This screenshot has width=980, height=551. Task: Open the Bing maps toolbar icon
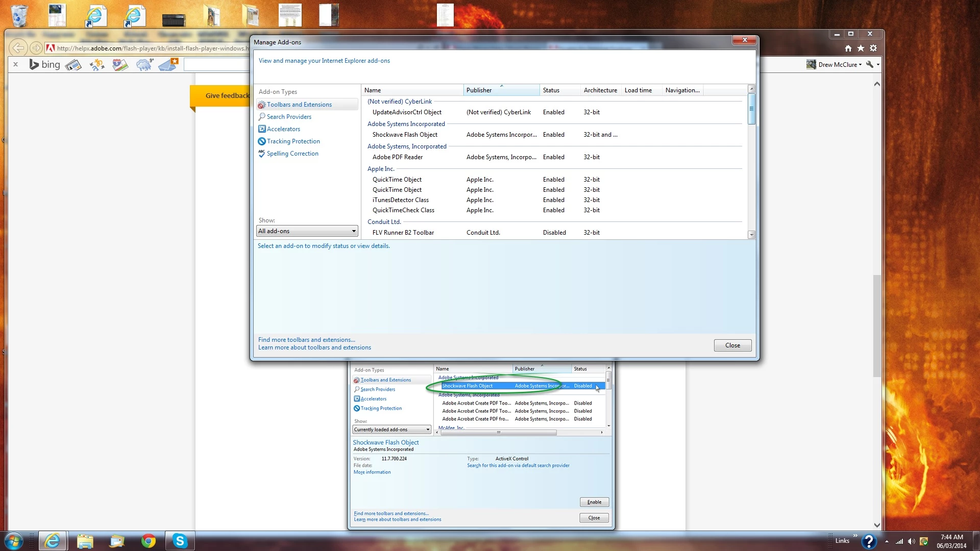(120, 65)
